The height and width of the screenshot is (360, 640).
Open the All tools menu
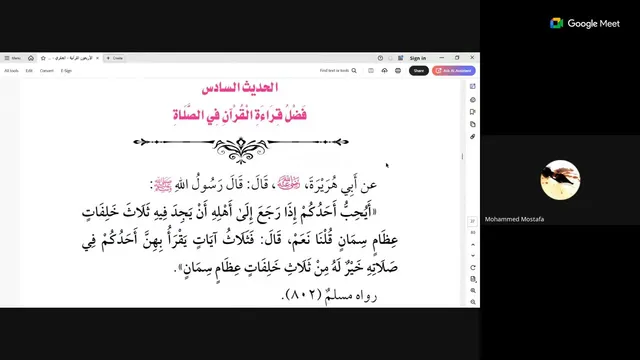(x=11, y=71)
